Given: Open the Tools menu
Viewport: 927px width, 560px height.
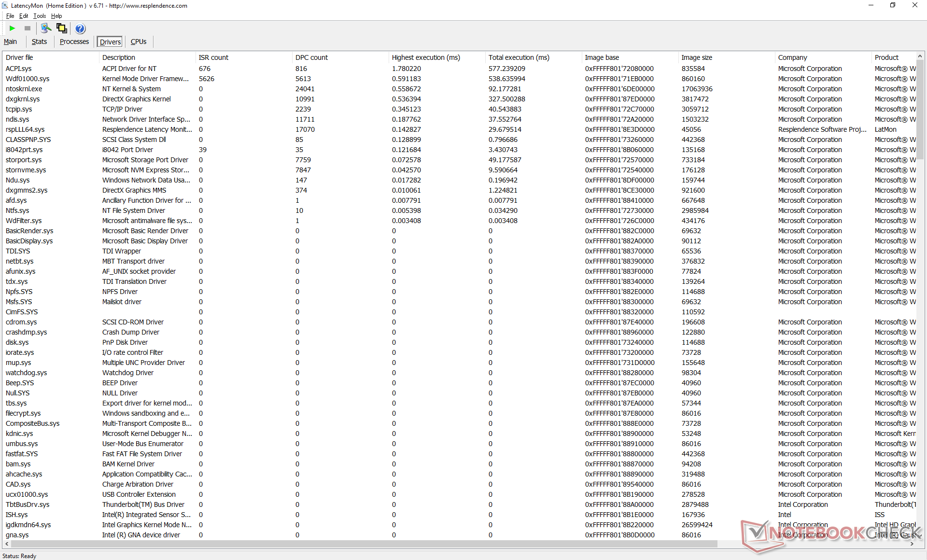Looking at the screenshot, I should click(x=40, y=16).
